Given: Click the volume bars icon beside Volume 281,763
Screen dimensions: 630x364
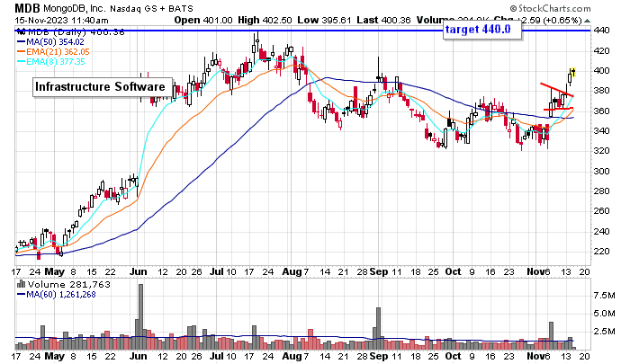Looking at the screenshot, I should tap(21, 284).
